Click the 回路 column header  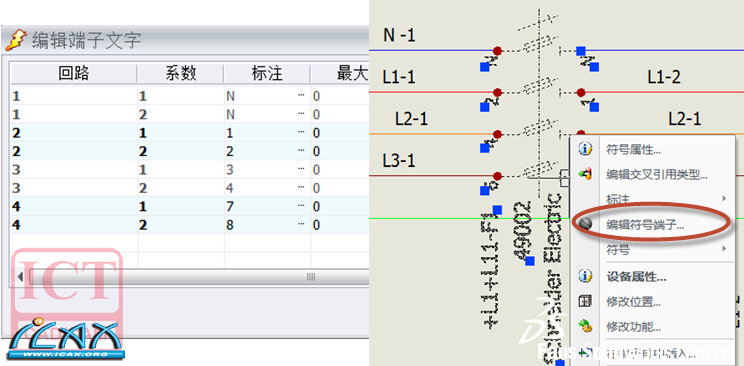[x=74, y=74]
